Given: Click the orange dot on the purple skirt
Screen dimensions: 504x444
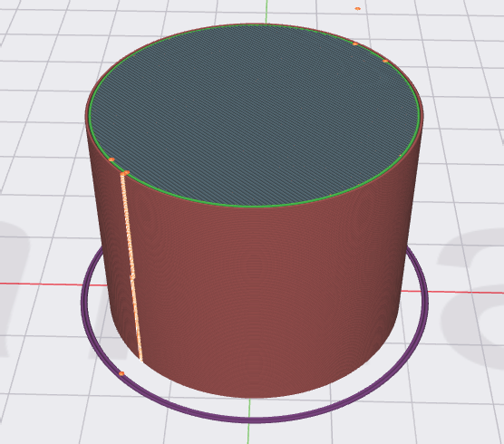Looking at the screenshot, I should 121,373.
